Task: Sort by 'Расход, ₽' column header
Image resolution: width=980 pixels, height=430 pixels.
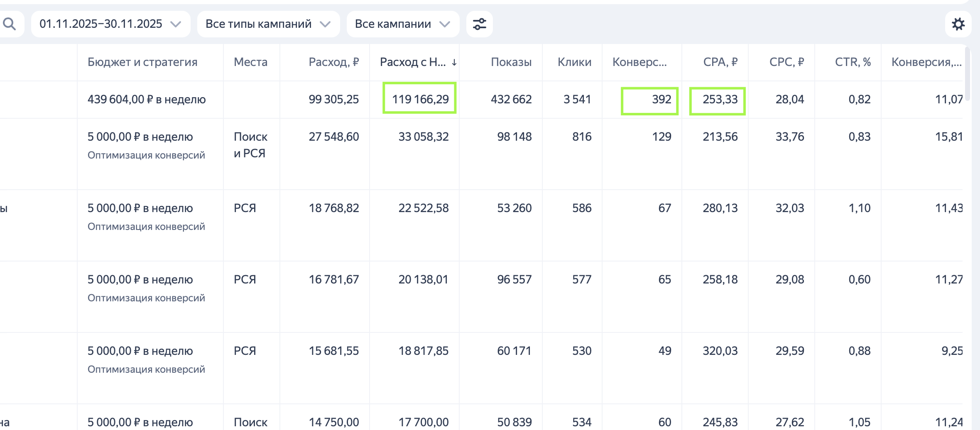Action: pos(333,62)
